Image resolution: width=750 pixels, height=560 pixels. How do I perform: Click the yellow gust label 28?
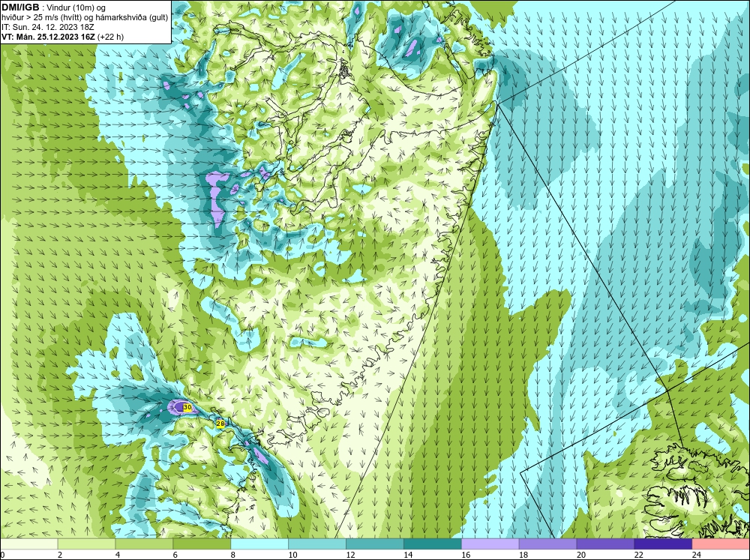[x=220, y=424]
